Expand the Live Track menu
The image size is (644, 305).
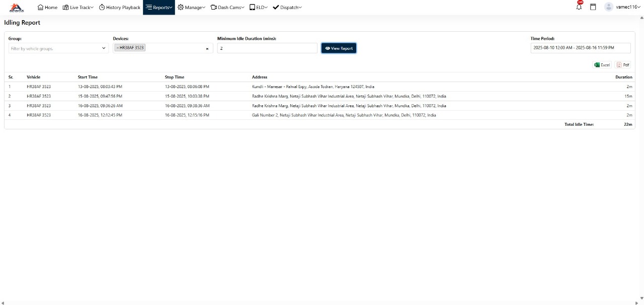click(78, 8)
